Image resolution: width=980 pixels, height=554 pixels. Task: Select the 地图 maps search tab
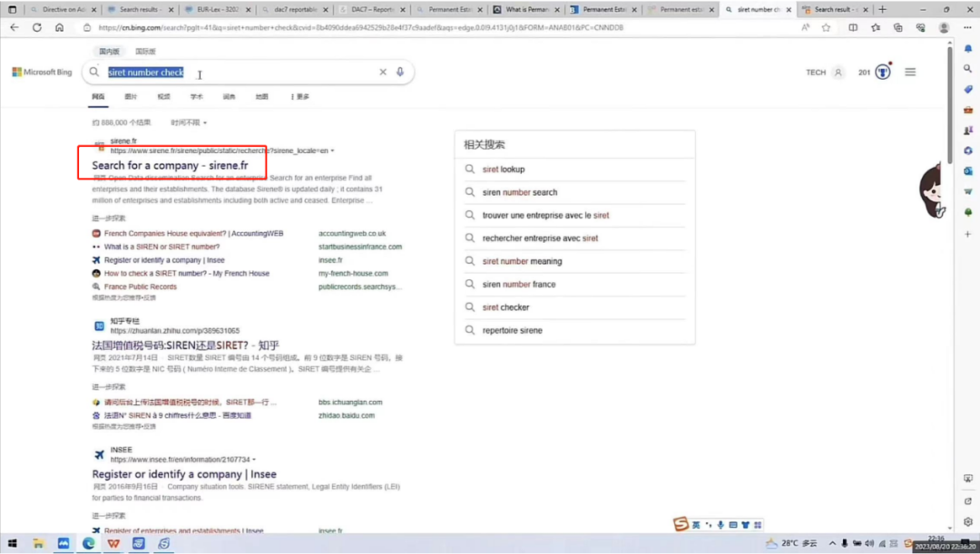pos(262,97)
